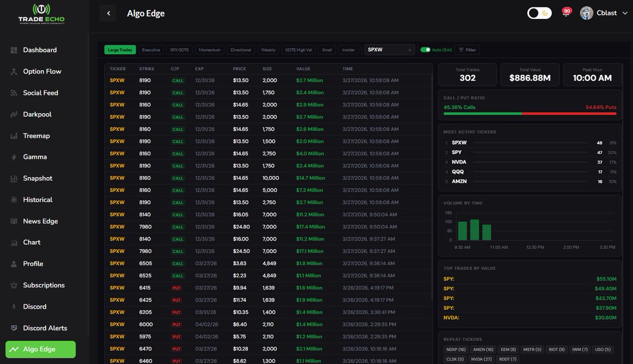Click the RIOT (9) repeat ticker chip
The image size is (633, 364).
557,349
